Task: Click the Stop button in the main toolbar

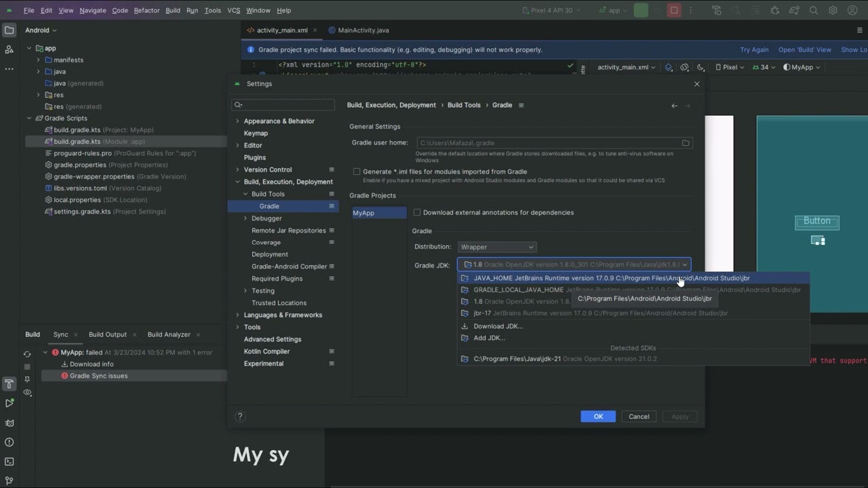Action: click(674, 10)
